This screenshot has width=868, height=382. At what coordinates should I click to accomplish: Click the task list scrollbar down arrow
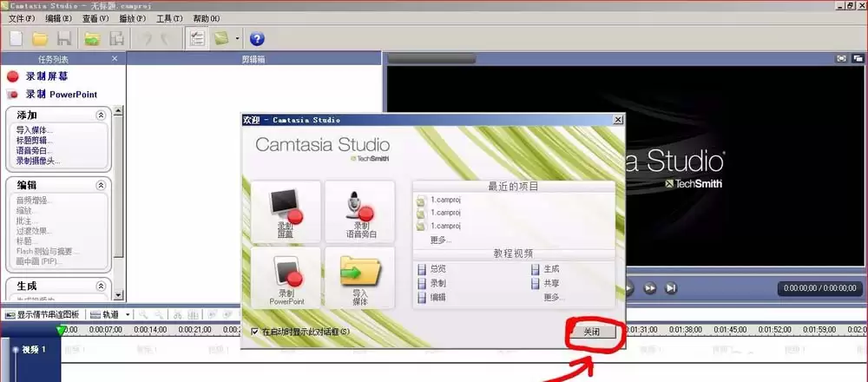click(x=118, y=295)
